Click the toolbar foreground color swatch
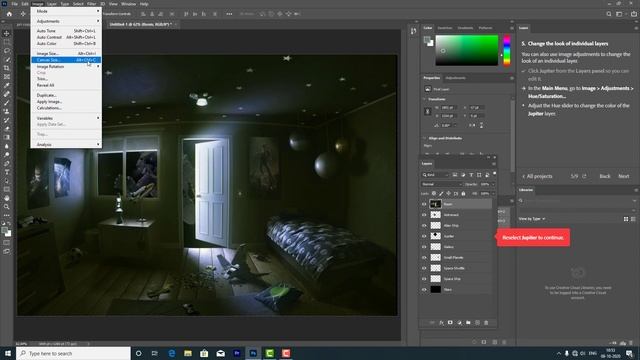 pyautogui.click(x=4, y=231)
